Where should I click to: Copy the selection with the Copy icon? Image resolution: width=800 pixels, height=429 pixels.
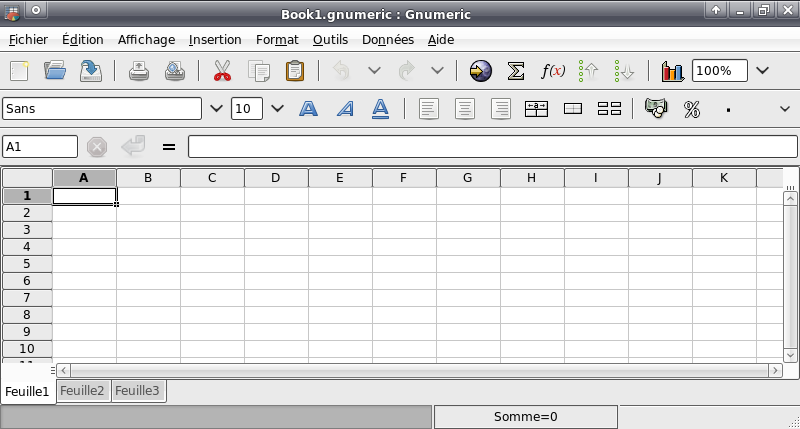pos(259,70)
